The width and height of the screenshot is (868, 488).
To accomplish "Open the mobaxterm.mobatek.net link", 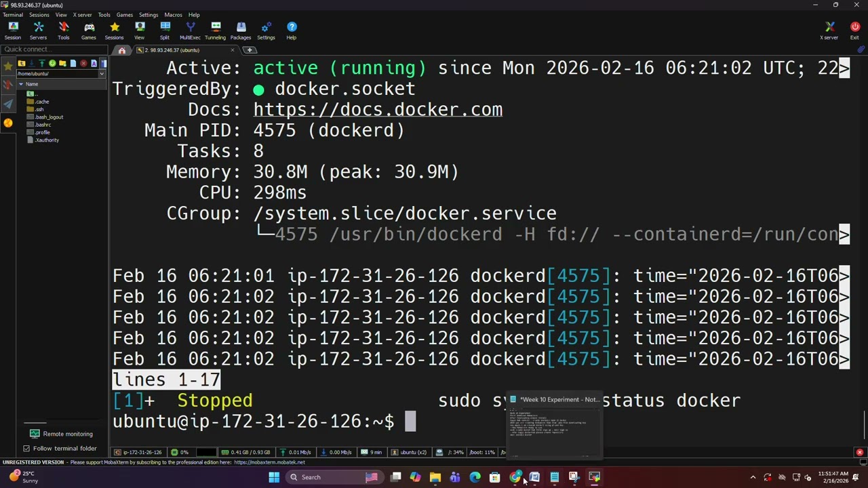I will tap(269, 462).
